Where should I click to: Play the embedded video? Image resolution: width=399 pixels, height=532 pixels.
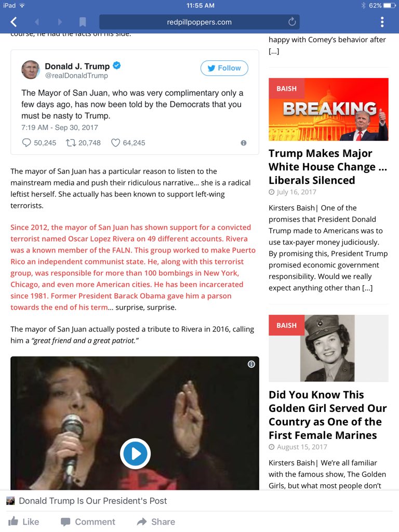(x=135, y=454)
